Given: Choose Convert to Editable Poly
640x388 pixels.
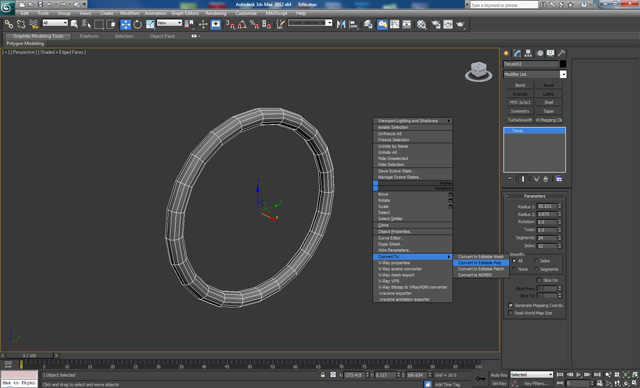Looking at the screenshot, I should 481,263.
